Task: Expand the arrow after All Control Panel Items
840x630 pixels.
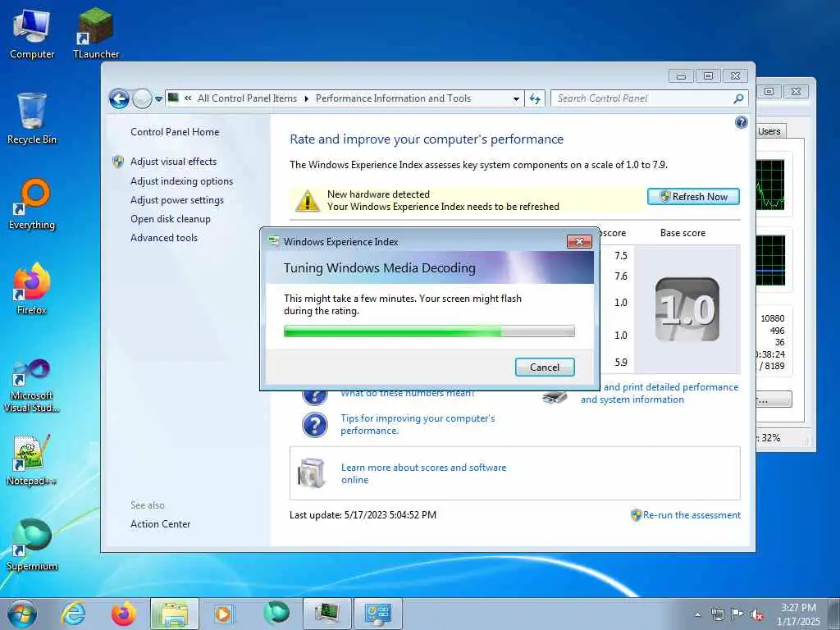Action: (307, 98)
